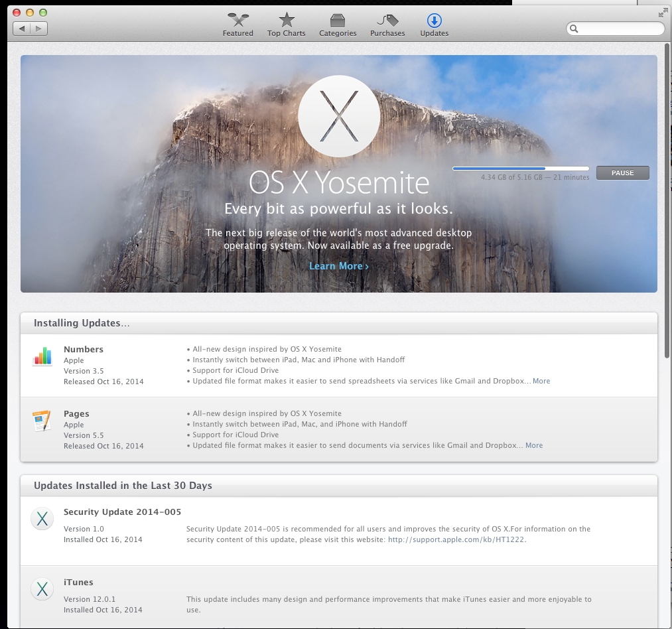The image size is (672, 629).
Task: Expand Numbers update notes with More
Action: coord(541,381)
